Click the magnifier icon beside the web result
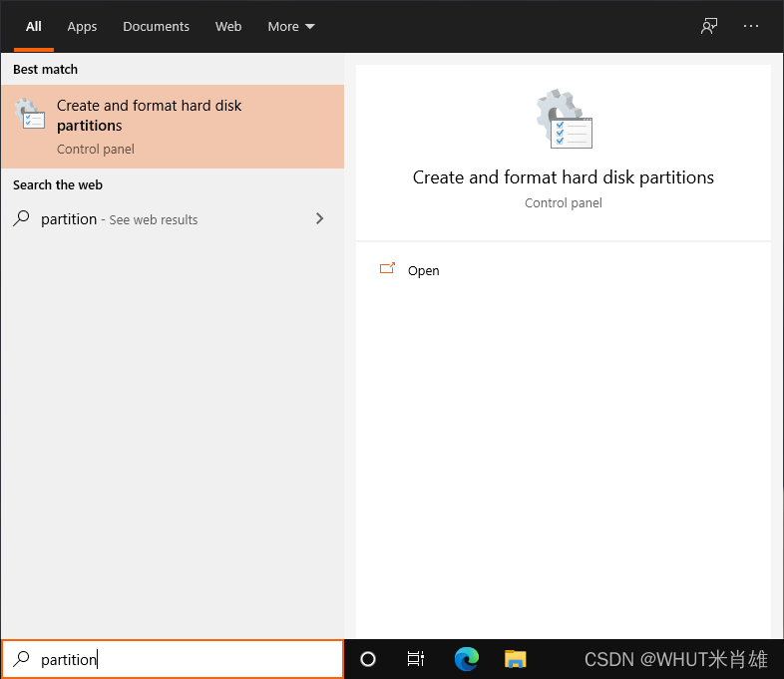Image resolution: width=784 pixels, height=679 pixels. pyautogui.click(x=22, y=218)
